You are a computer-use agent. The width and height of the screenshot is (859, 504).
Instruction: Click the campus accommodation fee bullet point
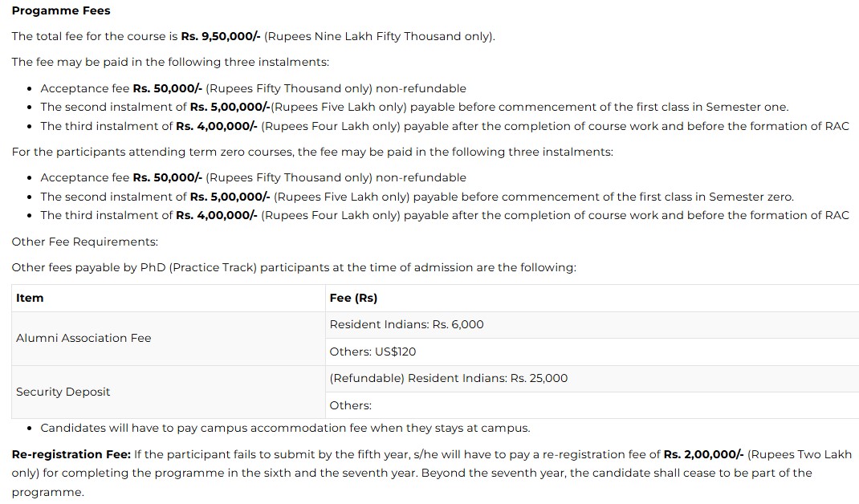[285, 428]
